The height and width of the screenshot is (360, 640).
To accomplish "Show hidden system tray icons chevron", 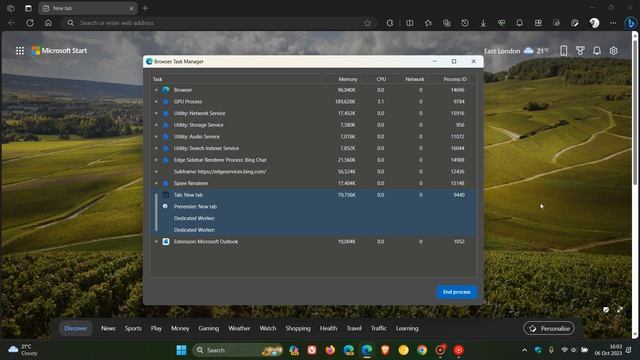I will pyautogui.click(x=524, y=350).
